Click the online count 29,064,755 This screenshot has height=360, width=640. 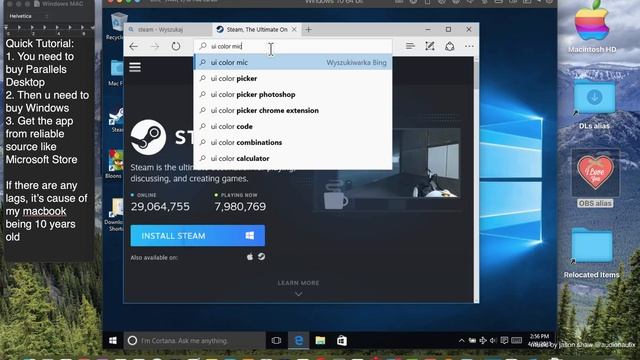(x=160, y=207)
